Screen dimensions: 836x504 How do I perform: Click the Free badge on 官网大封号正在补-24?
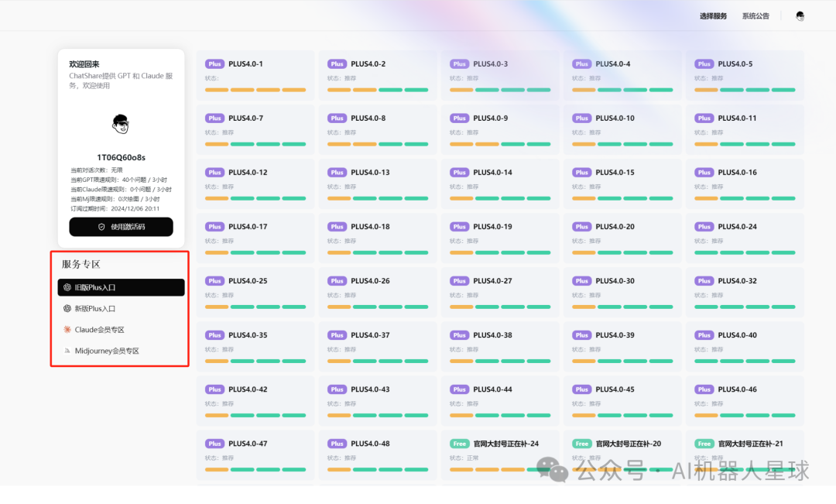click(x=460, y=444)
